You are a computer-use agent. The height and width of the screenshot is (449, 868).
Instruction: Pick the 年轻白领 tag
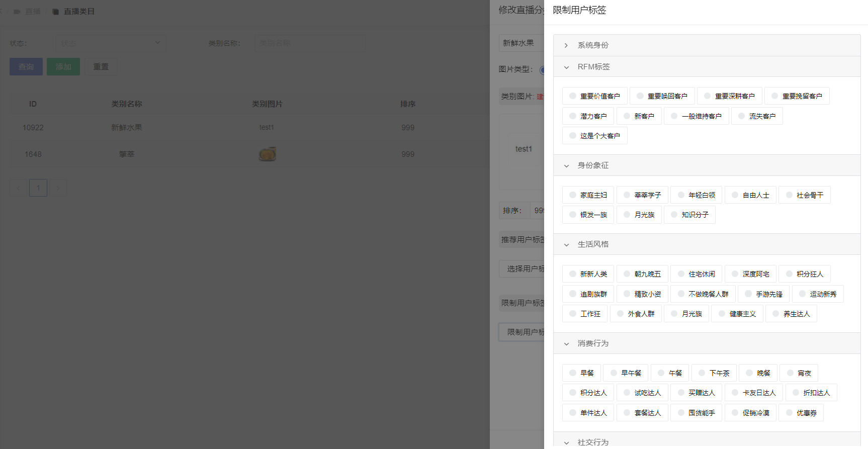(696, 195)
